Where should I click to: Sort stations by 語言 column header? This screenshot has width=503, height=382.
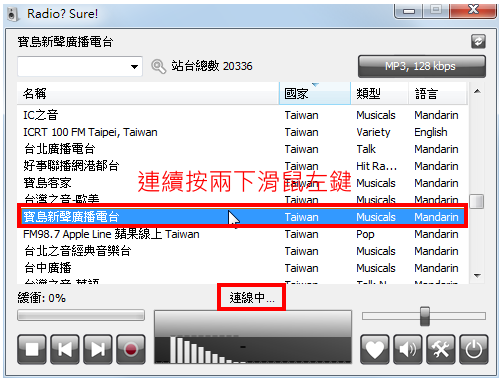click(438, 94)
